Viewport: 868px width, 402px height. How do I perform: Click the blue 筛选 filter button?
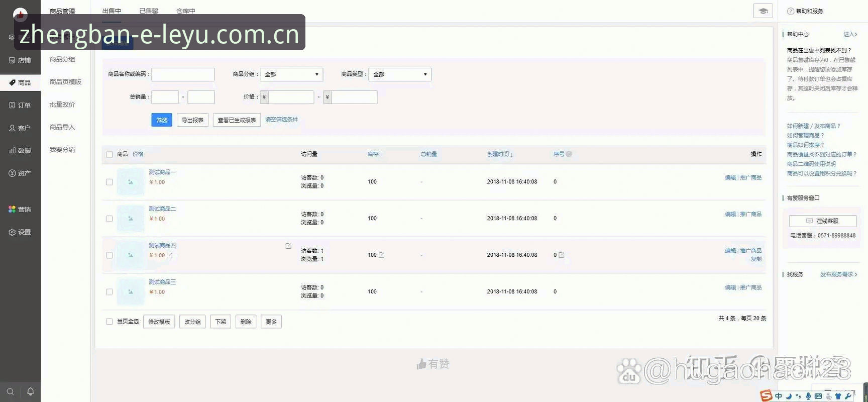162,120
